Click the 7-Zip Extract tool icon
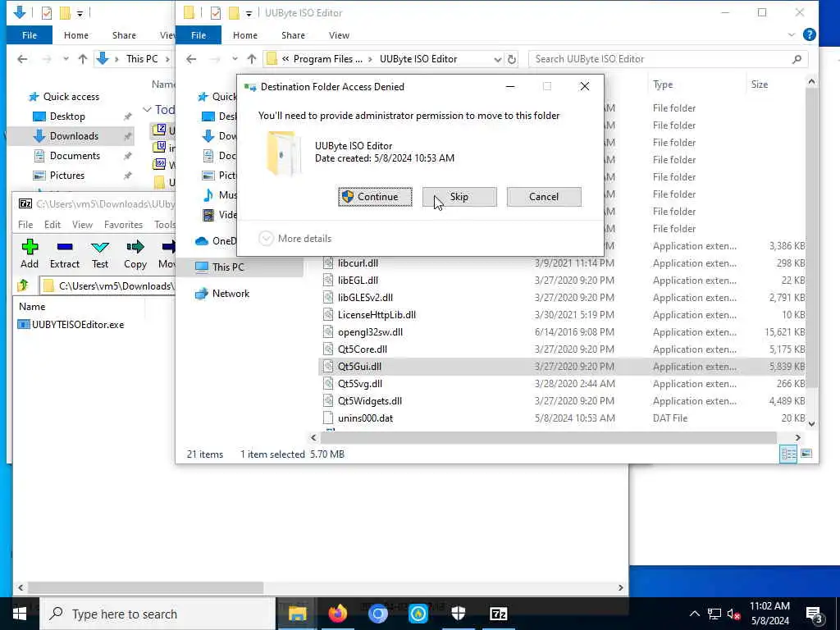This screenshot has width=840, height=630. pos(65,247)
